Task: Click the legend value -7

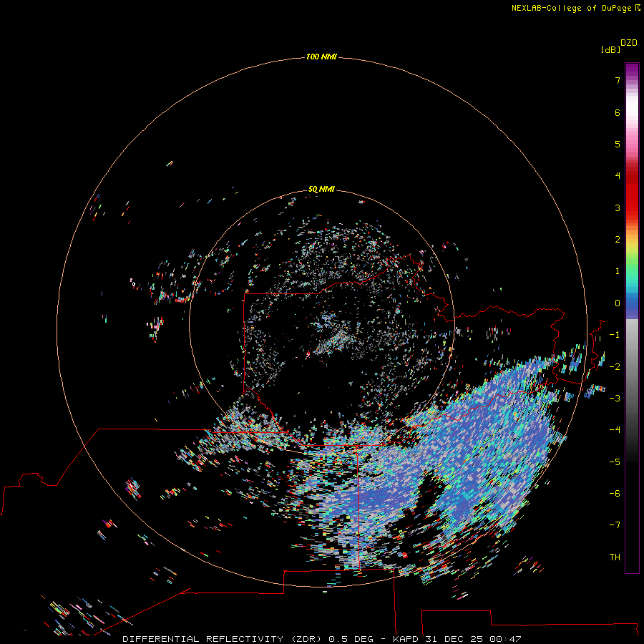Action: point(615,525)
